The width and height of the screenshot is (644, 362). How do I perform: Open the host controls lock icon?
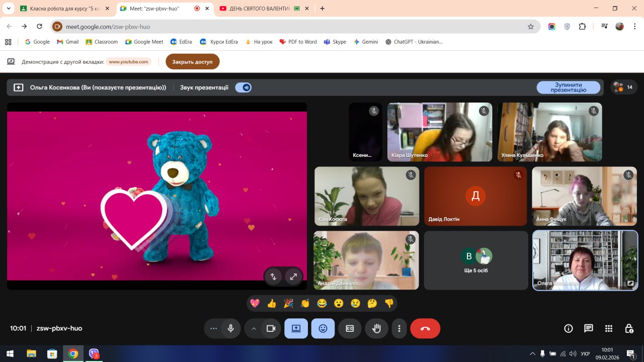click(629, 328)
